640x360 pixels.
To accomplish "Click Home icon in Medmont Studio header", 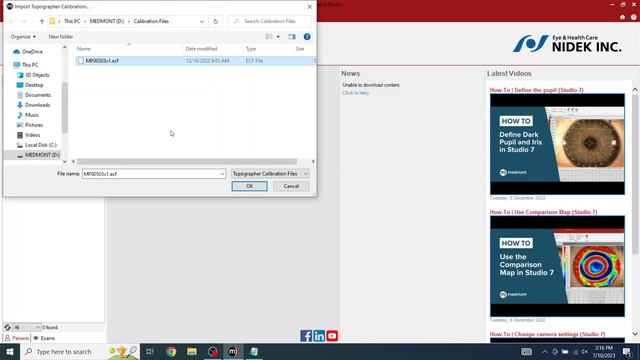I will [x=622, y=17].
